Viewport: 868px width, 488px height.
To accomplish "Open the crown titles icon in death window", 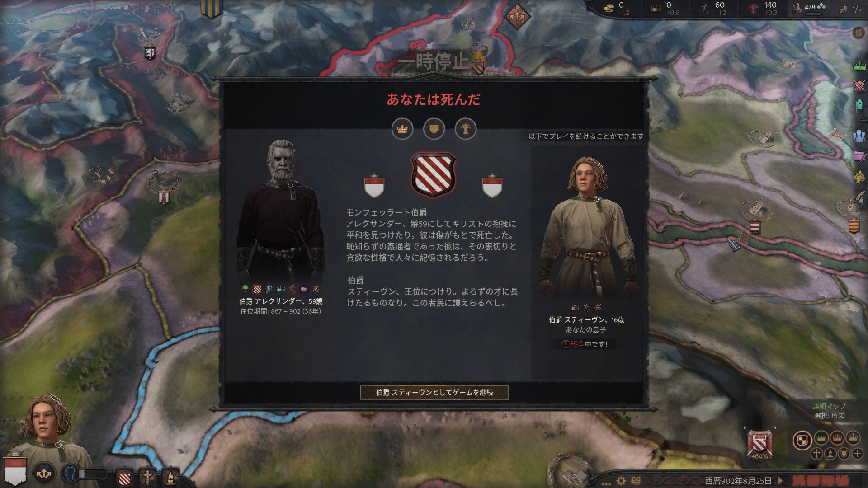I will [x=402, y=129].
